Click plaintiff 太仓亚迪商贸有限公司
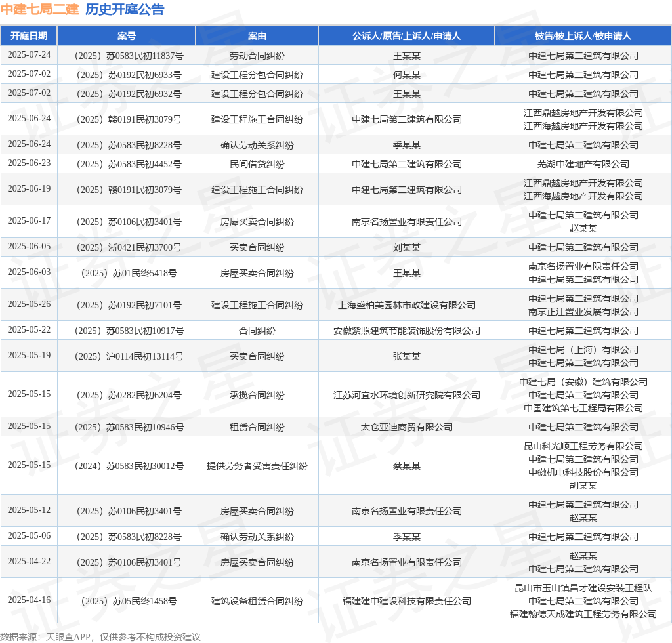 pyautogui.click(x=407, y=427)
